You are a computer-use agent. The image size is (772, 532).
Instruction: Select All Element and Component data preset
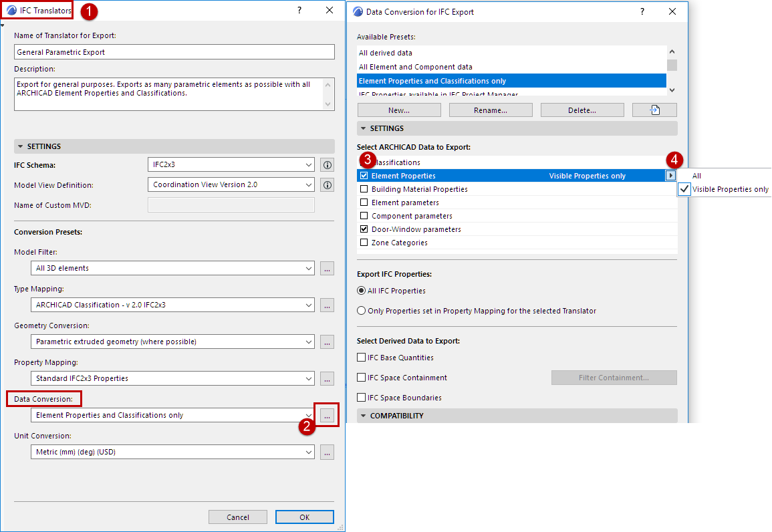point(511,67)
